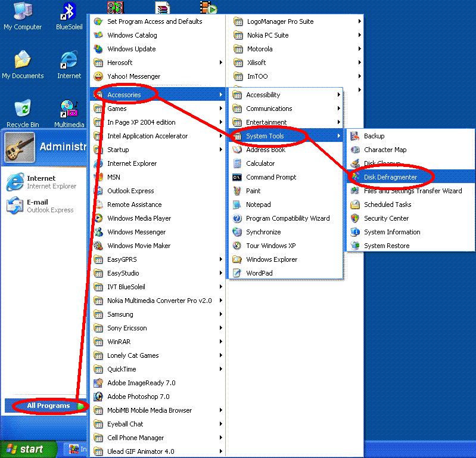Click Windows Update icon
The width and height of the screenshot is (476, 458).
coord(98,49)
